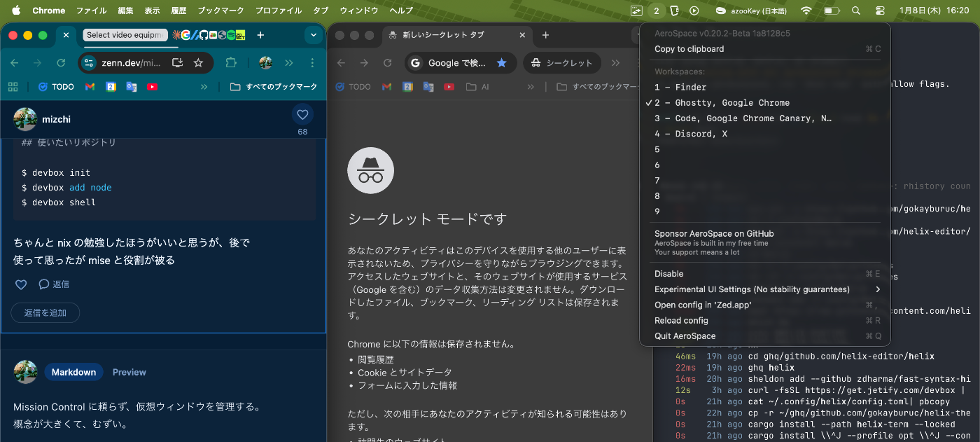Viewport: 980px width, 442px height.
Task: Open a new tab in left Chrome window
Action: [x=260, y=35]
